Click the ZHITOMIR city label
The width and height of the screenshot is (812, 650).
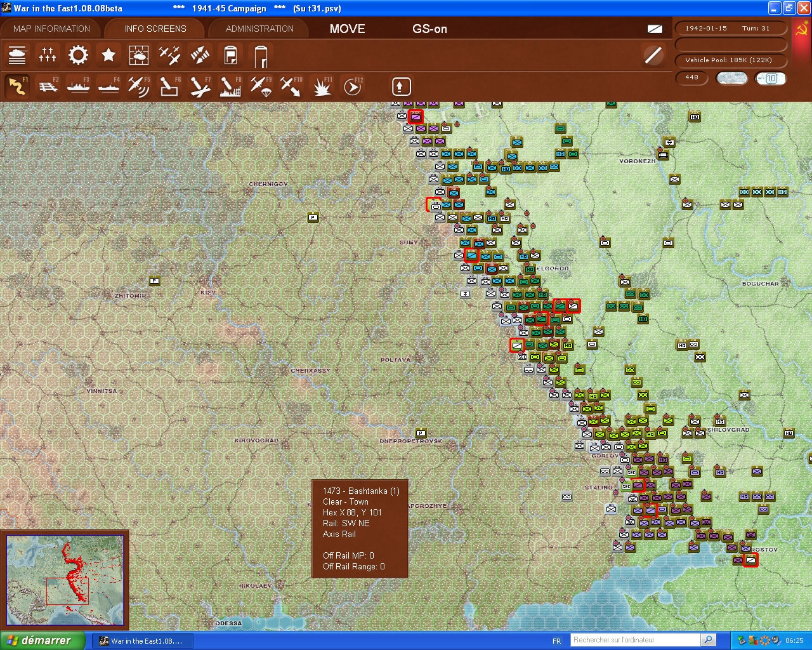coord(130,296)
